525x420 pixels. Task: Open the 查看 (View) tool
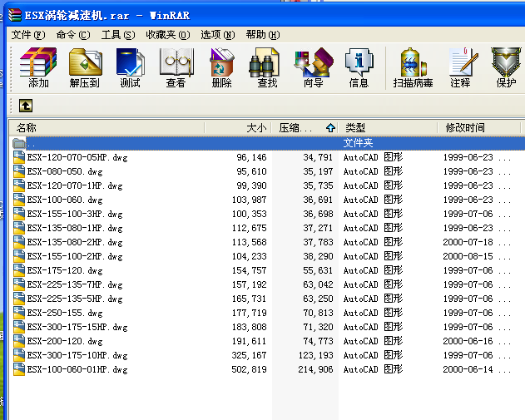click(x=176, y=67)
